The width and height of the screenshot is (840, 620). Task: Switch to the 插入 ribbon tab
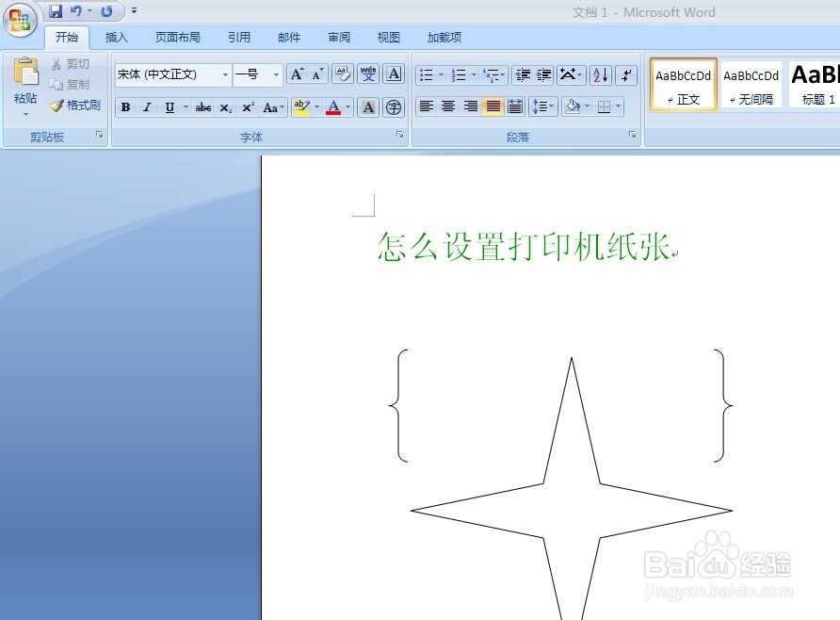pos(117,37)
